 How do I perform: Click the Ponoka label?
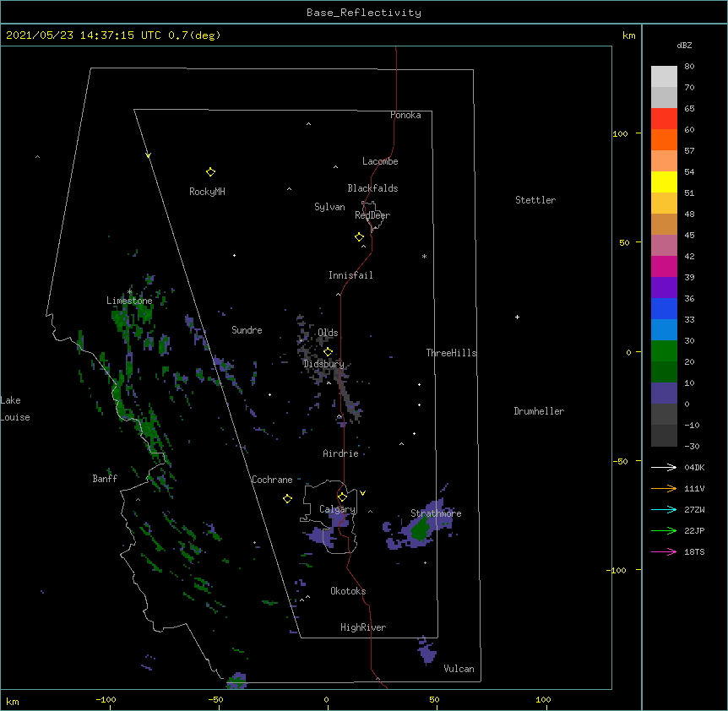pyautogui.click(x=405, y=115)
